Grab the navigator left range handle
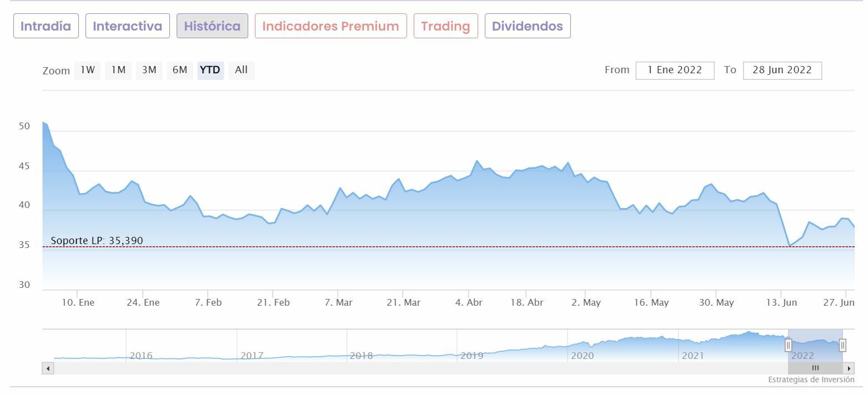868x395 pixels. tap(788, 346)
